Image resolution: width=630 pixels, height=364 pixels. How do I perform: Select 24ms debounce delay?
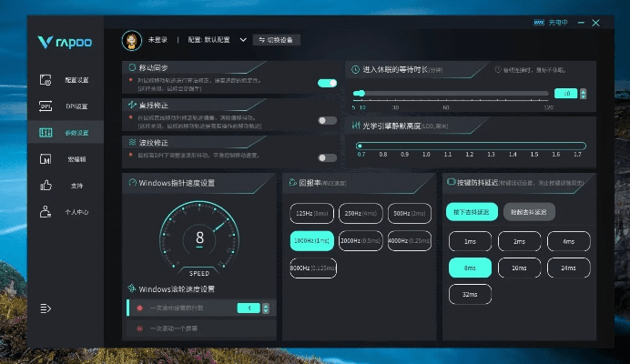(569, 268)
